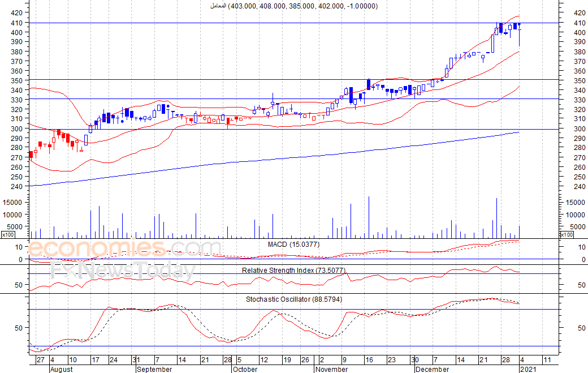This screenshot has width=588, height=373.
Task: Click the RSI 50 value on right axis
Action: pyautogui.click(x=581, y=285)
